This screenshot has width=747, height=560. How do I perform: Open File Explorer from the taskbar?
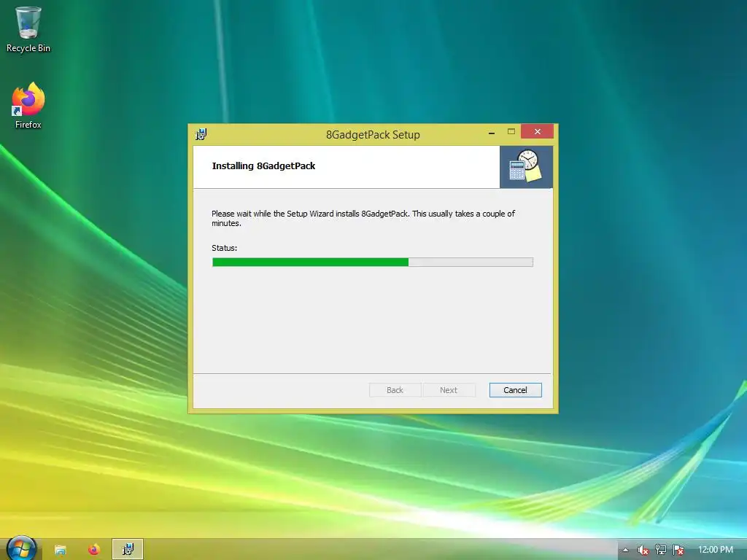coord(60,550)
